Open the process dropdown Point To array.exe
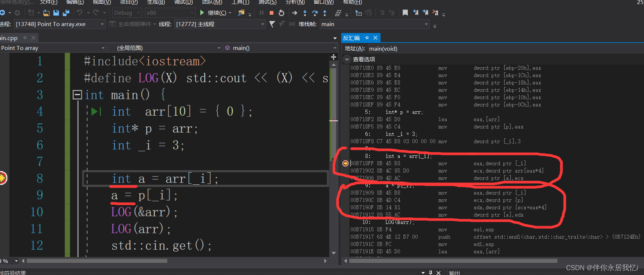This screenshot has height=275, width=644. tap(60, 24)
